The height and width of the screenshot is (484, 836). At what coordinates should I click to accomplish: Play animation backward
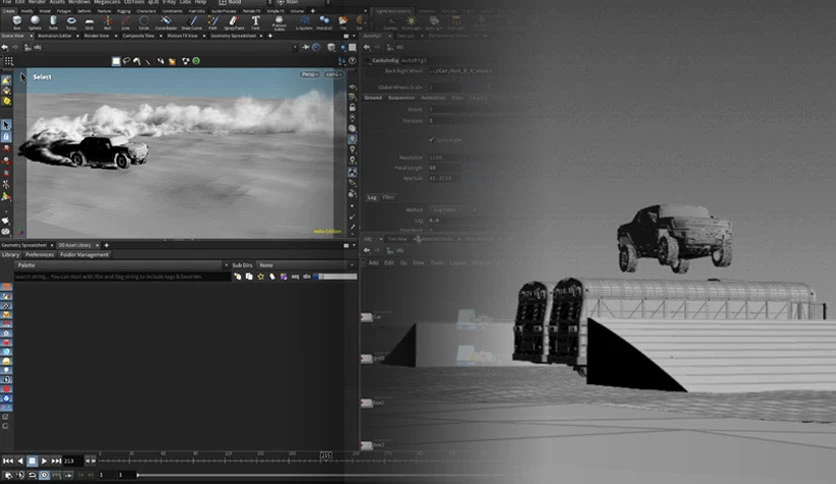pyautogui.click(x=20, y=461)
